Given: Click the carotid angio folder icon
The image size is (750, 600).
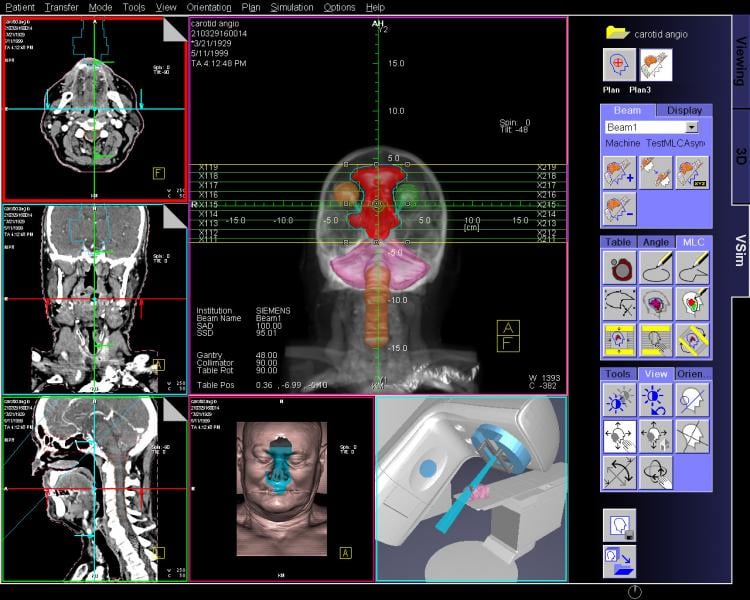Looking at the screenshot, I should coord(617,32).
